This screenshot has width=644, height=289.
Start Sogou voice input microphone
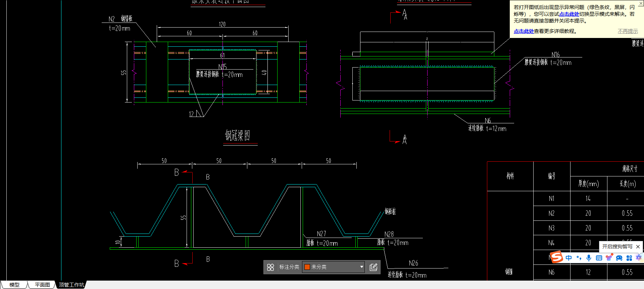tap(589, 258)
